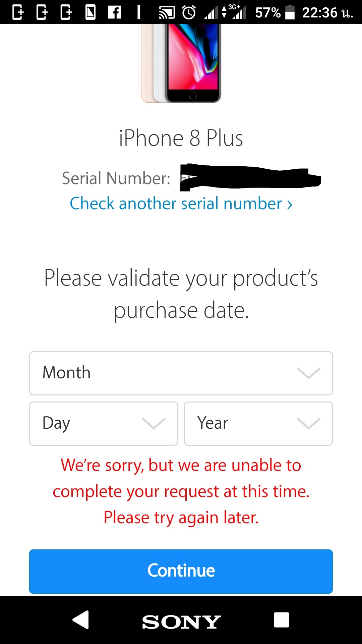Tap the battery indicator icon
This screenshot has width=362, height=644.
click(290, 12)
